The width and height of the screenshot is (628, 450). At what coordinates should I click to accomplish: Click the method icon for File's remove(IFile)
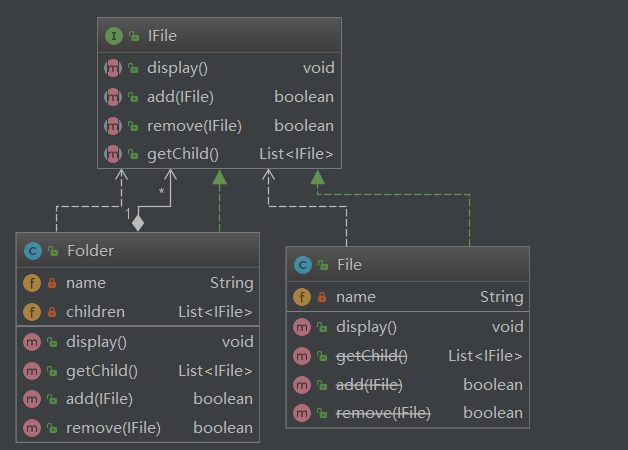(302, 413)
